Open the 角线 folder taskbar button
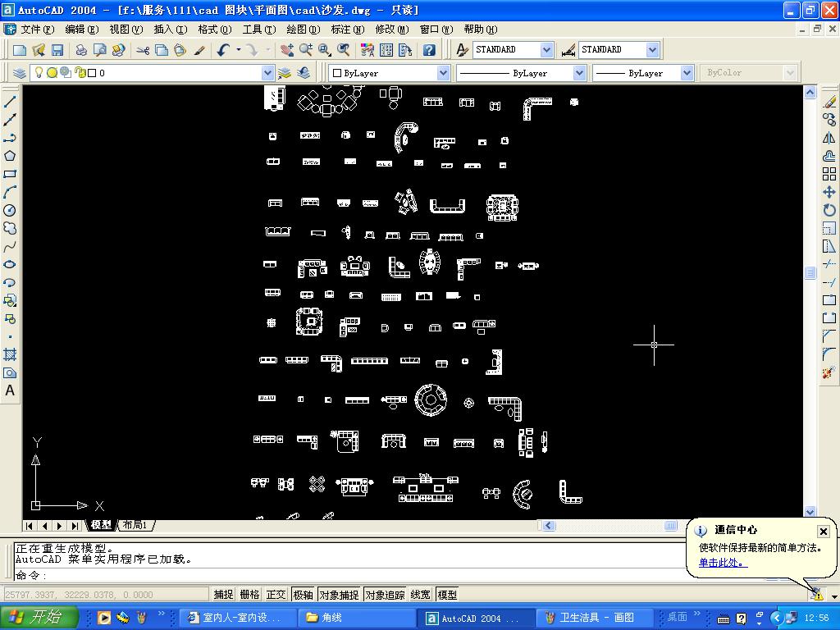Viewport: 840px width, 630px height. tap(356, 618)
